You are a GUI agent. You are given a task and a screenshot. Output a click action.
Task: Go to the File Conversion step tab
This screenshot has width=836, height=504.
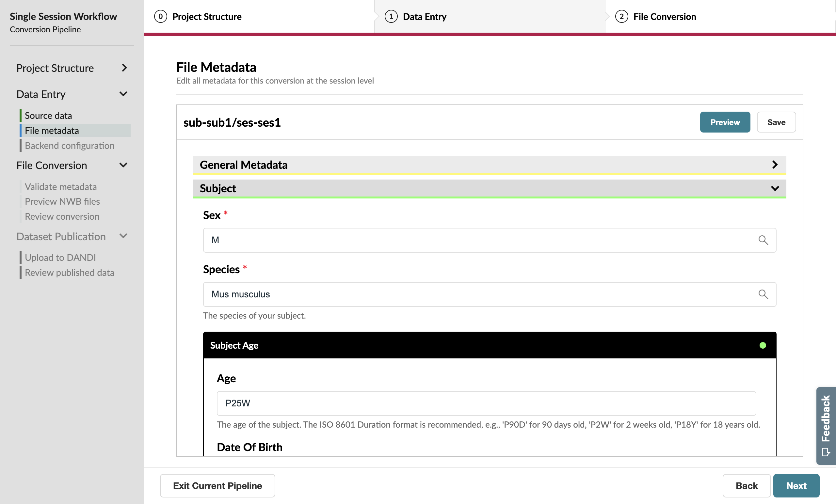click(720, 16)
